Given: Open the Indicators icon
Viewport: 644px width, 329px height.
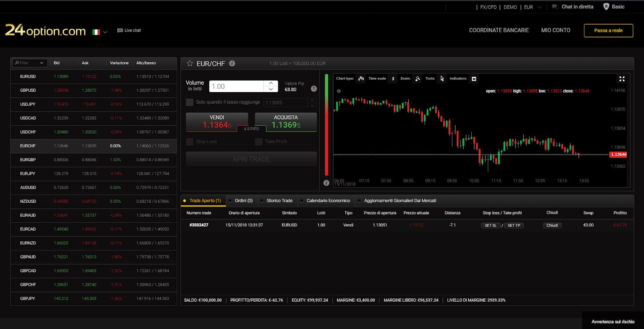Looking at the screenshot, I should coord(474,79).
